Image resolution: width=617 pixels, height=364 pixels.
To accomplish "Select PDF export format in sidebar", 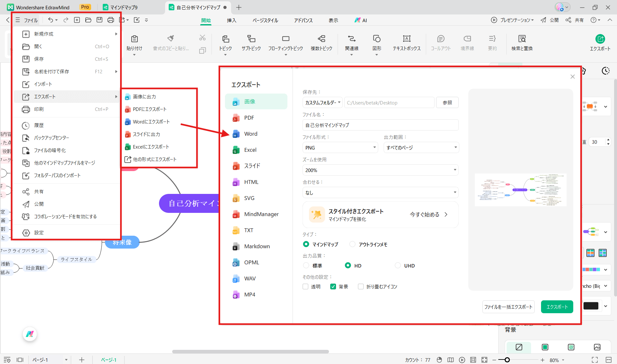I will [256, 118].
